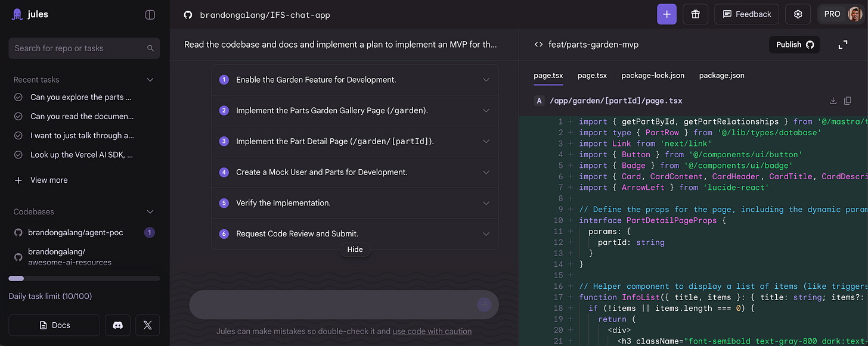Click the search magnifier icon
The height and width of the screenshot is (346, 868).
click(x=150, y=48)
